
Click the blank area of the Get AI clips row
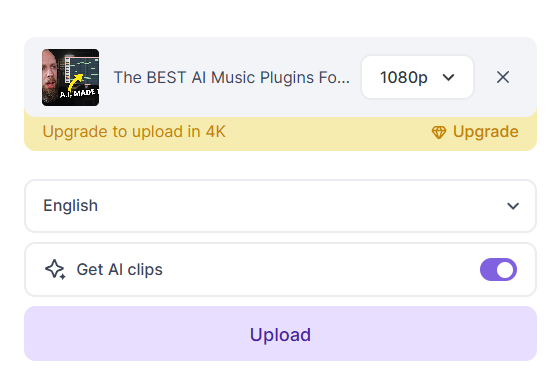(x=320, y=270)
